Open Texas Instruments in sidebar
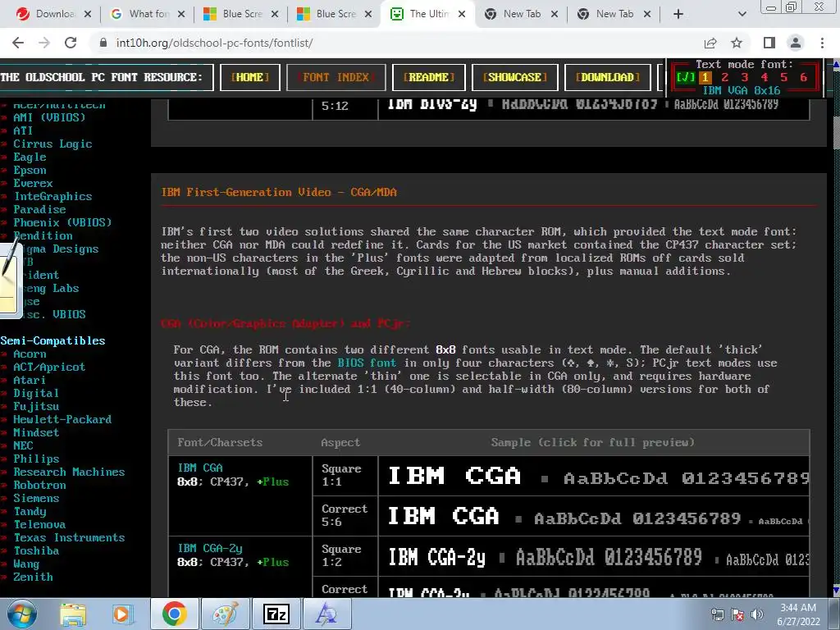Screen dimensions: 840x630 pos(69,537)
